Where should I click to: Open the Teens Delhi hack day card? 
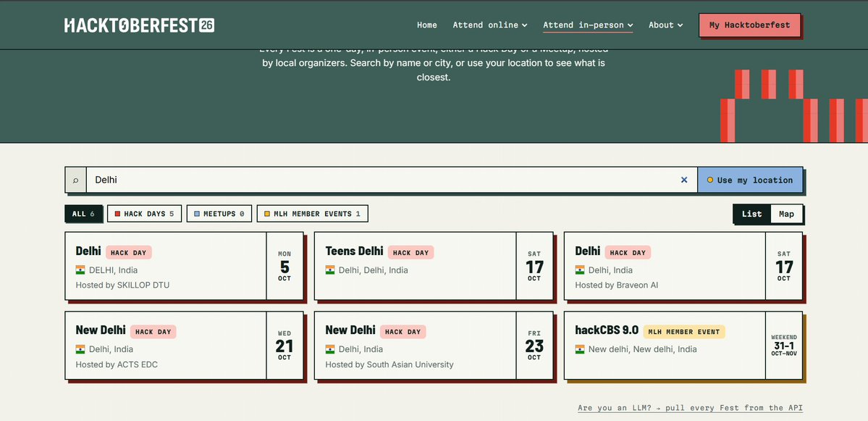pos(434,266)
